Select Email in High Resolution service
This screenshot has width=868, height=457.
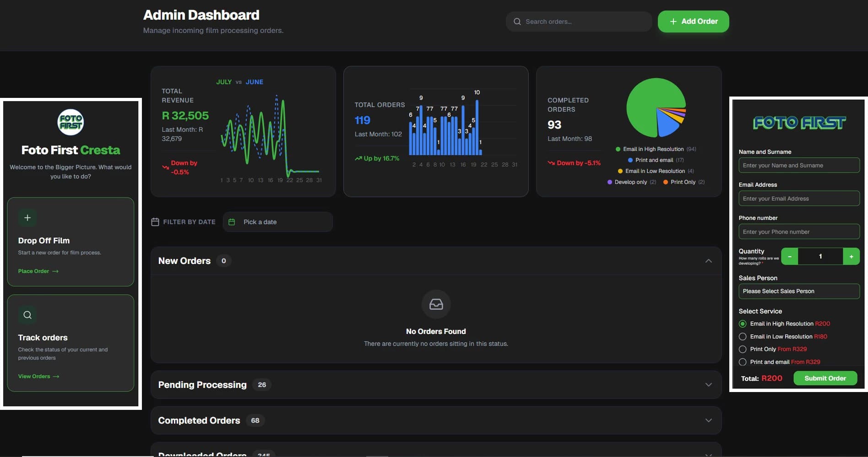(x=743, y=324)
